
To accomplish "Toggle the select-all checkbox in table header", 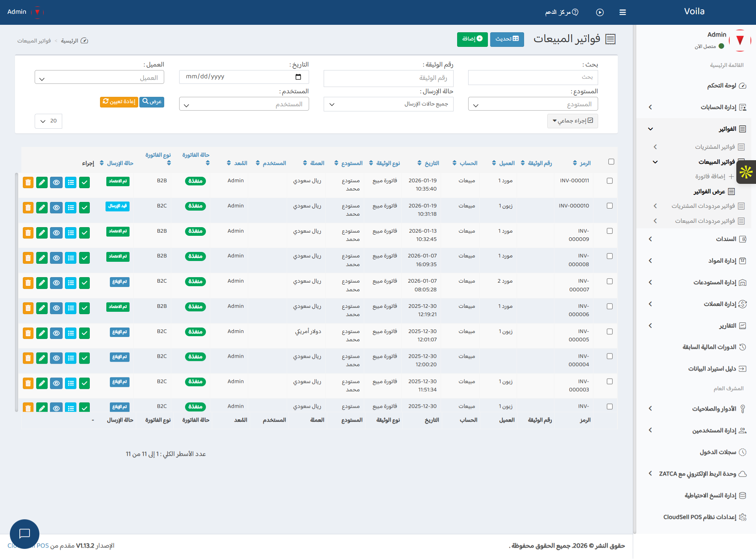I will [x=611, y=162].
